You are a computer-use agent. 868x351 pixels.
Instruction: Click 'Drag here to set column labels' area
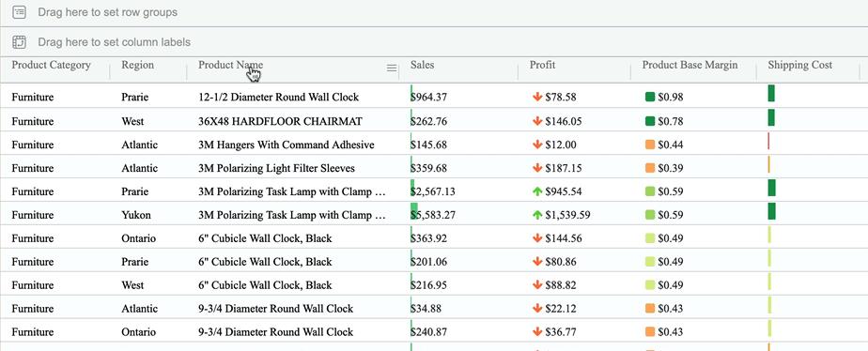114,42
